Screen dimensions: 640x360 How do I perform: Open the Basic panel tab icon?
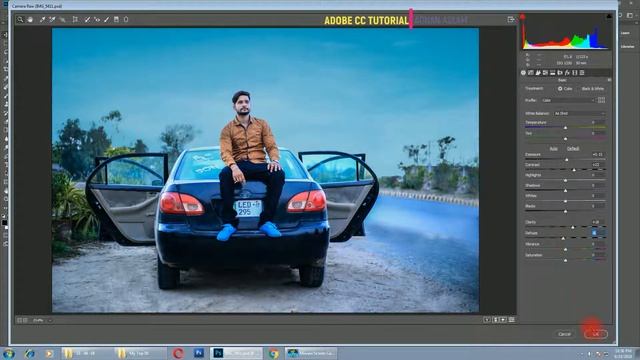[x=523, y=73]
